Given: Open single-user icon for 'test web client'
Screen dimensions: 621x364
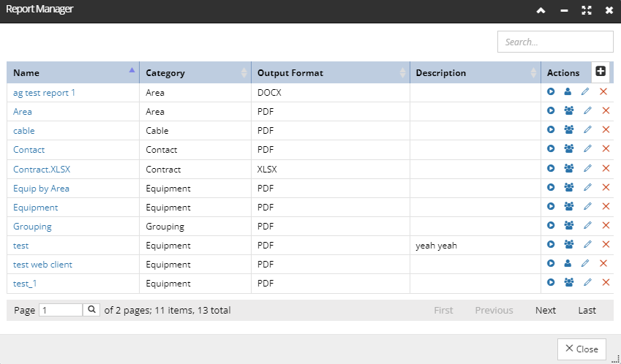Looking at the screenshot, I should 568,263.
